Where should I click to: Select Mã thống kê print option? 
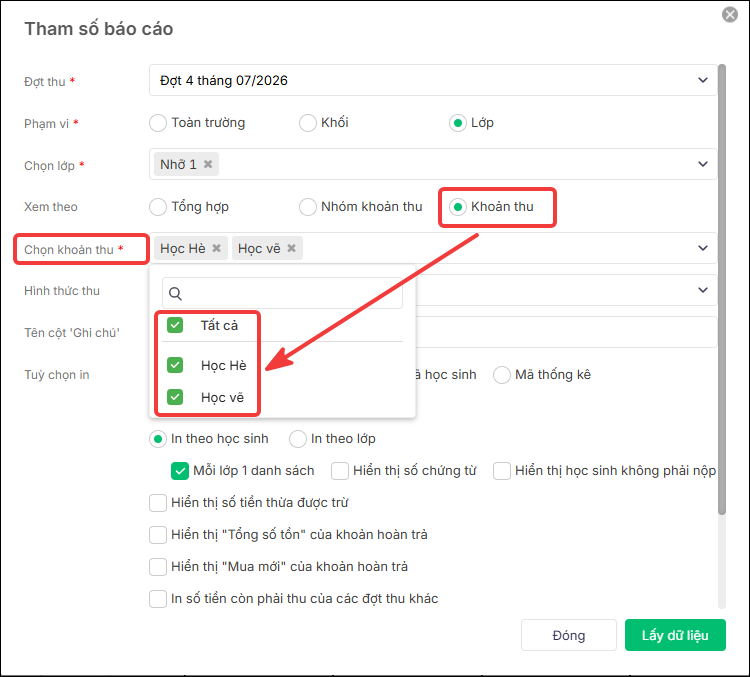502,375
